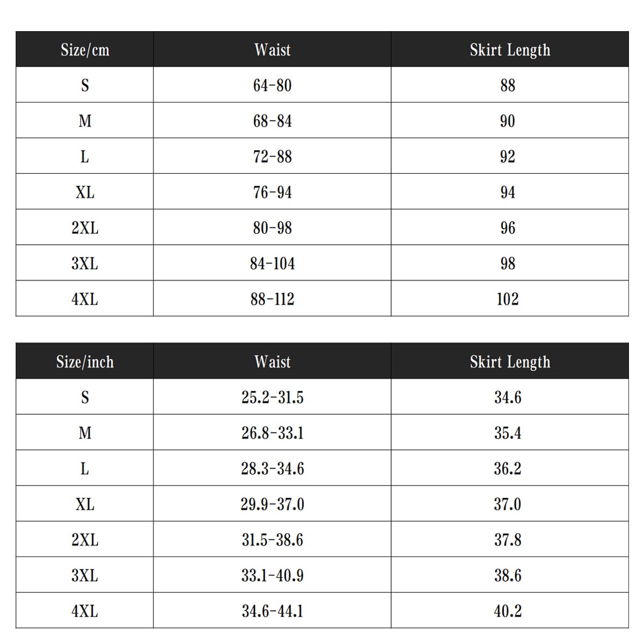Click the Size/inch header cell
Screen dimensions: 644x644
(x=85, y=361)
